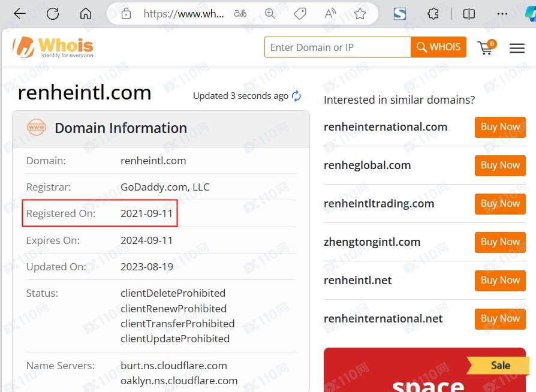Click Buy Now for renheinternational.com
Screen dimensions: 536x392
(500, 127)
